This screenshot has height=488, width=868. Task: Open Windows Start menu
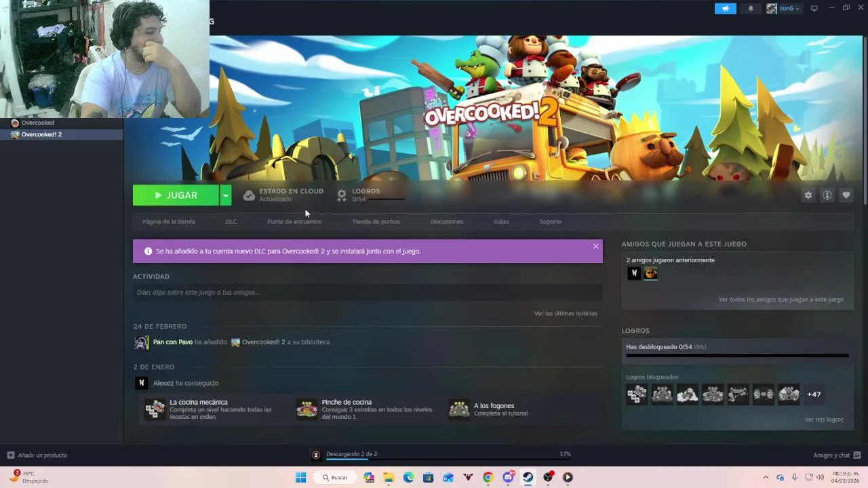coord(300,477)
